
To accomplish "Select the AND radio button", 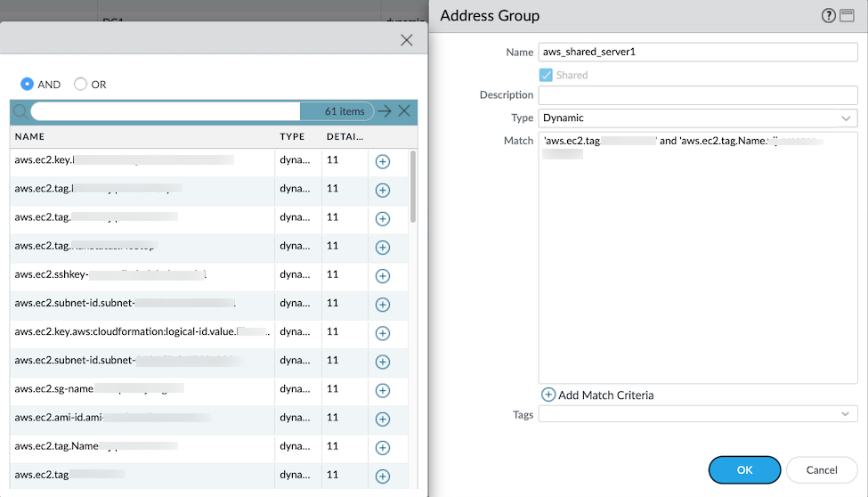I will (28, 85).
